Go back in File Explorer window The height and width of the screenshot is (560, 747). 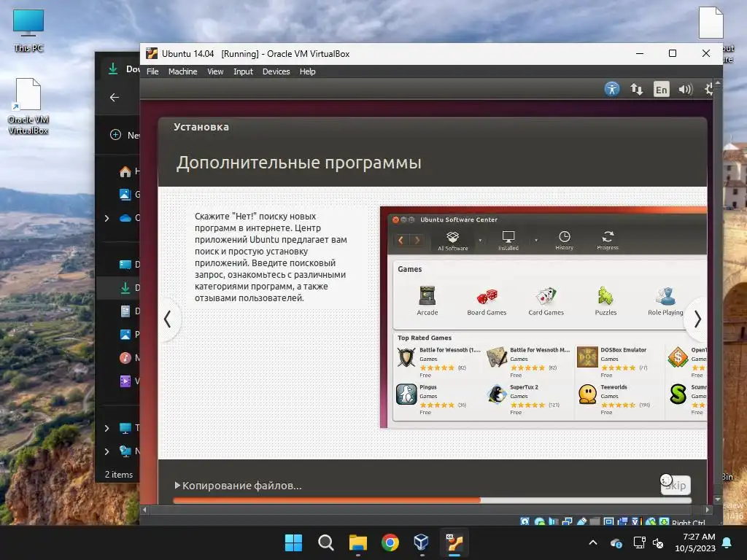tap(115, 98)
